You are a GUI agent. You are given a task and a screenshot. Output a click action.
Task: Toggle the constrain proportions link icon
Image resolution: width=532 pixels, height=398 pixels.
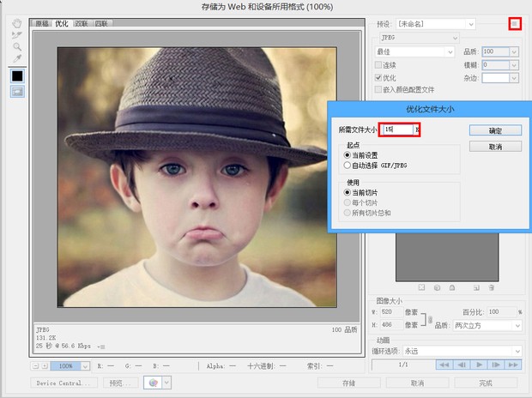tap(430, 319)
